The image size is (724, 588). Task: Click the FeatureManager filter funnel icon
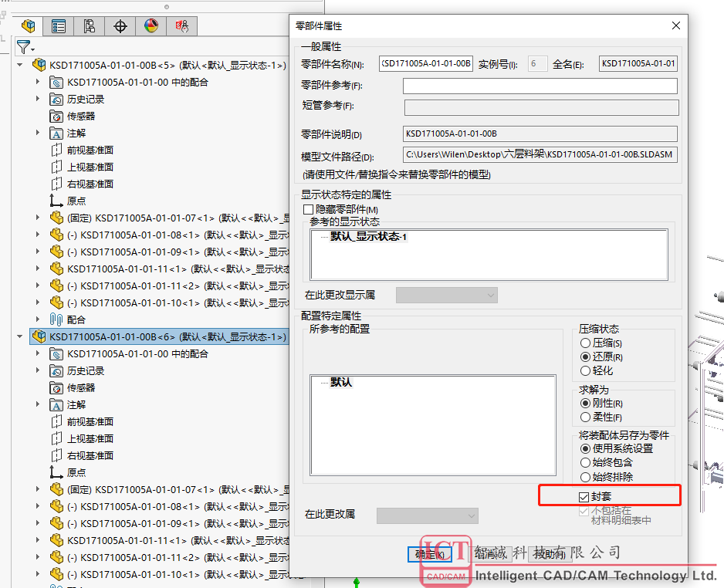tap(24, 47)
